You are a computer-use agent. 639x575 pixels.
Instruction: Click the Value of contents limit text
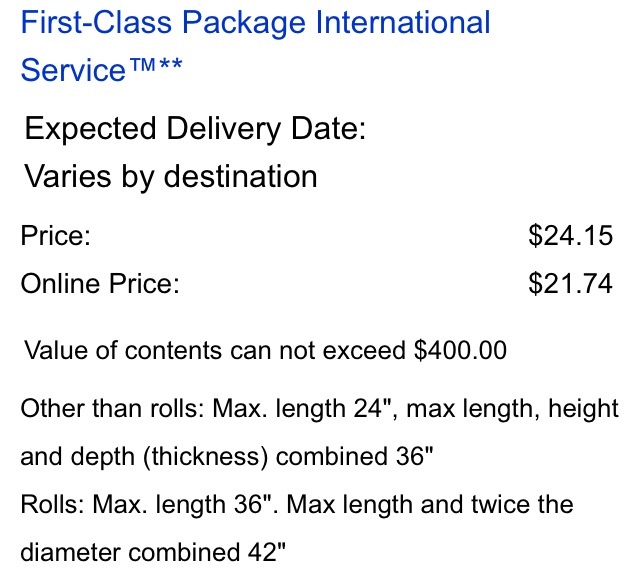coord(265,350)
